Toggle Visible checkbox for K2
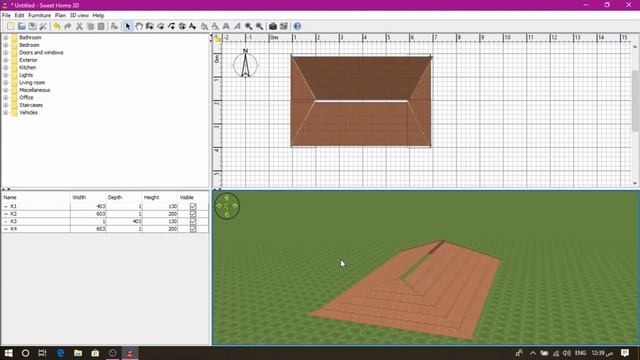The width and height of the screenshot is (640, 360). [x=193, y=214]
